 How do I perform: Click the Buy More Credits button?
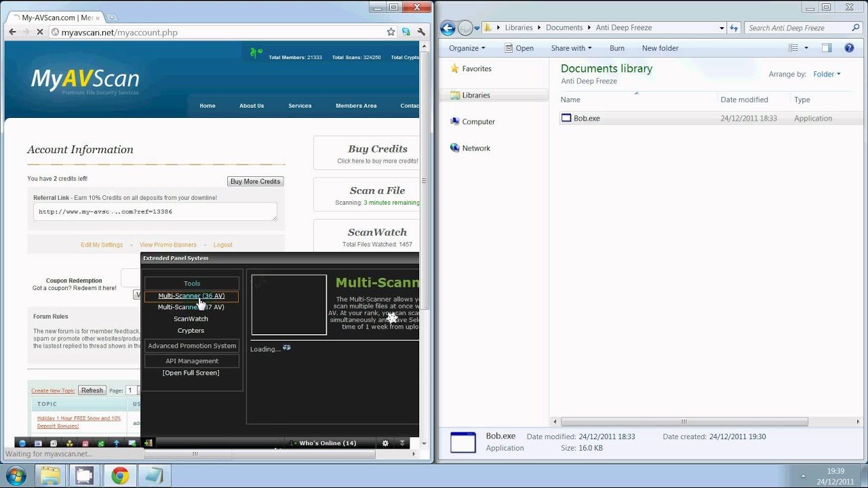(255, 182)
